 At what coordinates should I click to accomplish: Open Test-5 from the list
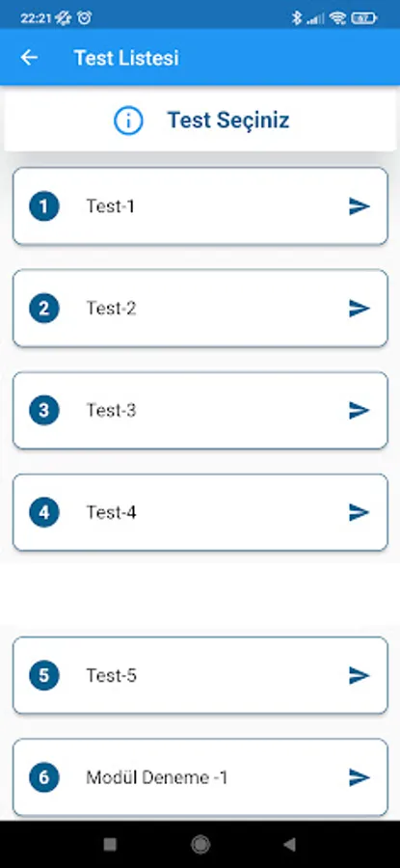click(x=200, y=675)
